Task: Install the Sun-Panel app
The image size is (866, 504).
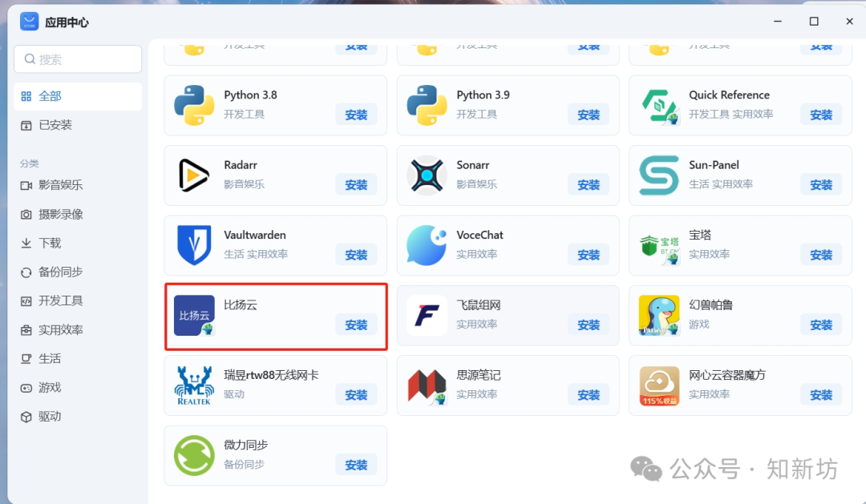Action: (x=821, y=185)
